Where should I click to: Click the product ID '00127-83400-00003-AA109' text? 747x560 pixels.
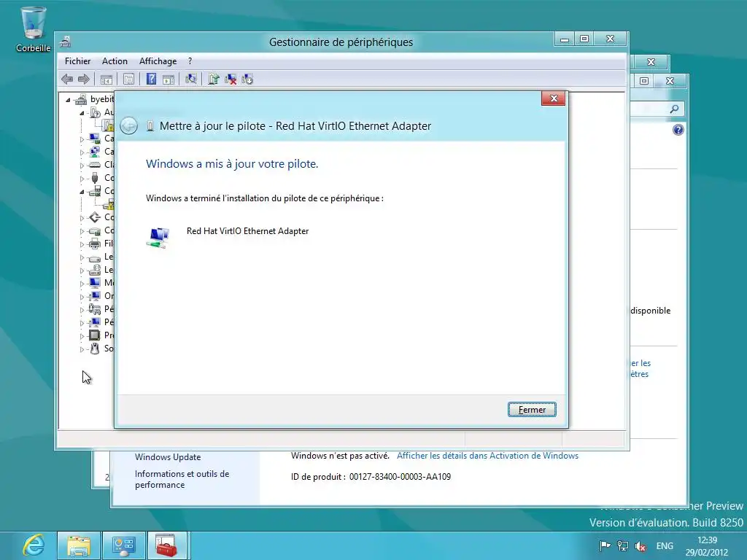[x=400, y=477]
